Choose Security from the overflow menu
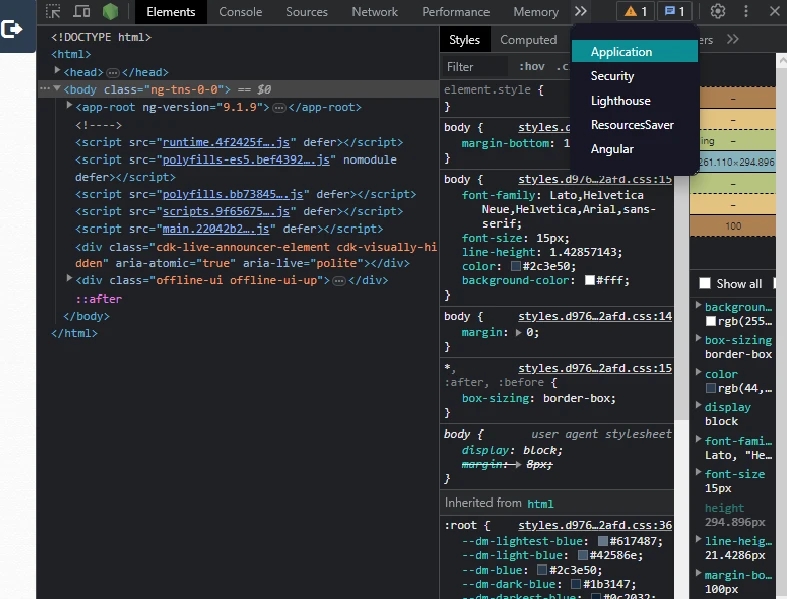The width and height of the screenshot is (787, 599). [x=635, y=76]
